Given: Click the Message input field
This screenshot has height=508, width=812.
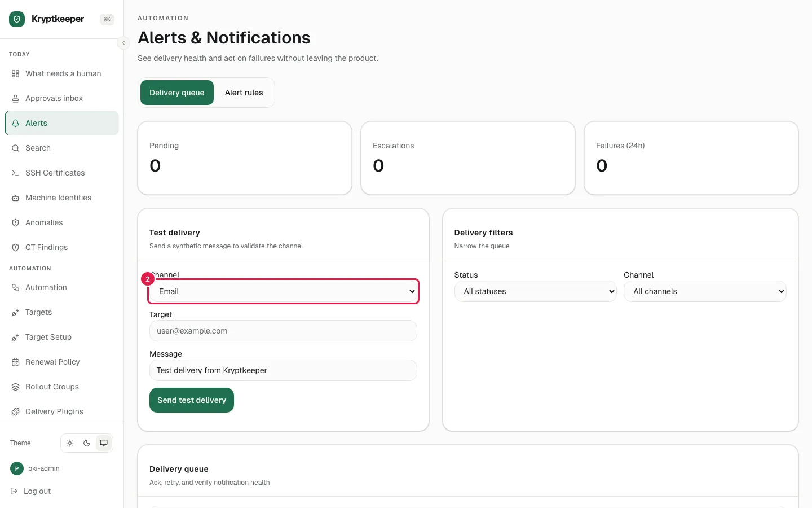Looking at the screenshot, I should [283, 370].
